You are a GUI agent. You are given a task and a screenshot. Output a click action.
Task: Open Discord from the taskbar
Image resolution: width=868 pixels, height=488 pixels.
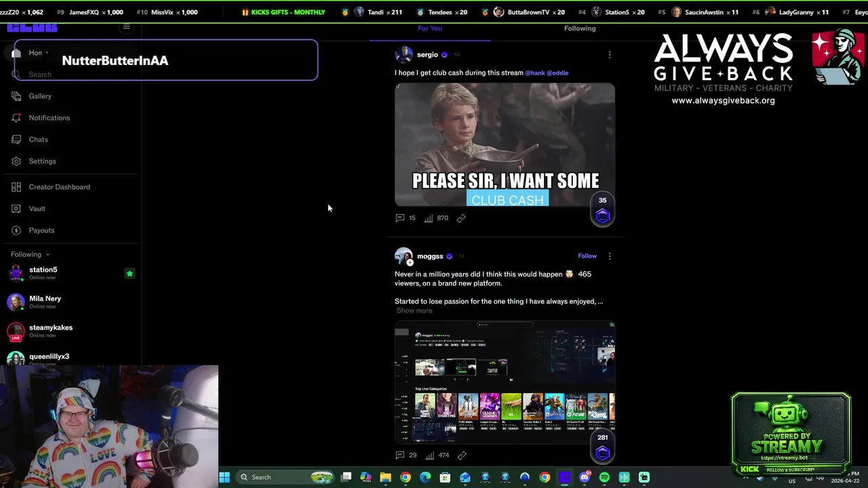point(585,477)
